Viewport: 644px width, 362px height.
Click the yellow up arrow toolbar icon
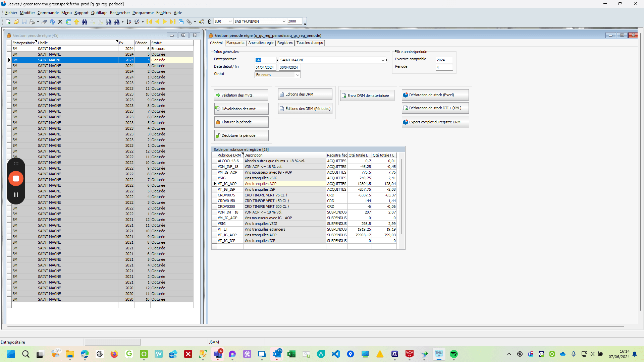tap(76, 22)
